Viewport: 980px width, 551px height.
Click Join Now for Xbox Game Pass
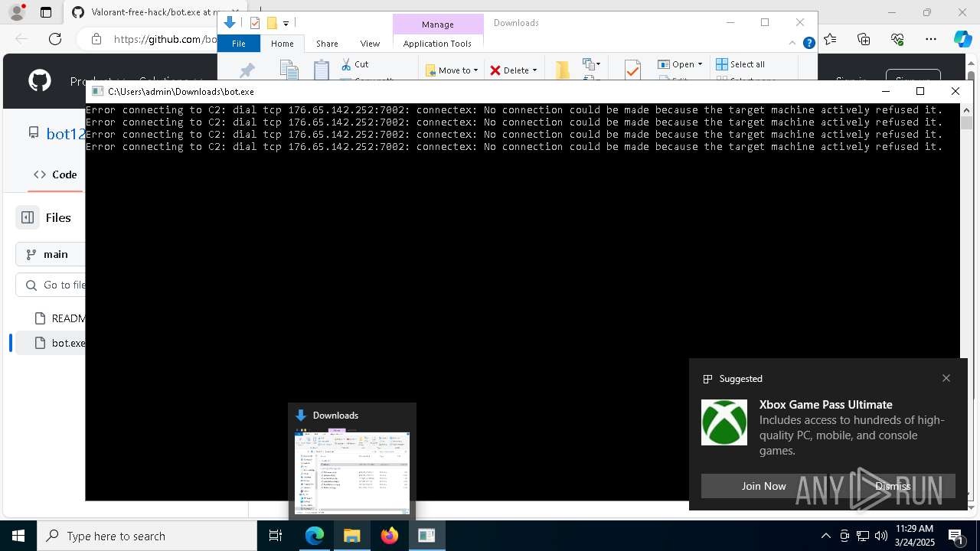[x=763, y=486]
